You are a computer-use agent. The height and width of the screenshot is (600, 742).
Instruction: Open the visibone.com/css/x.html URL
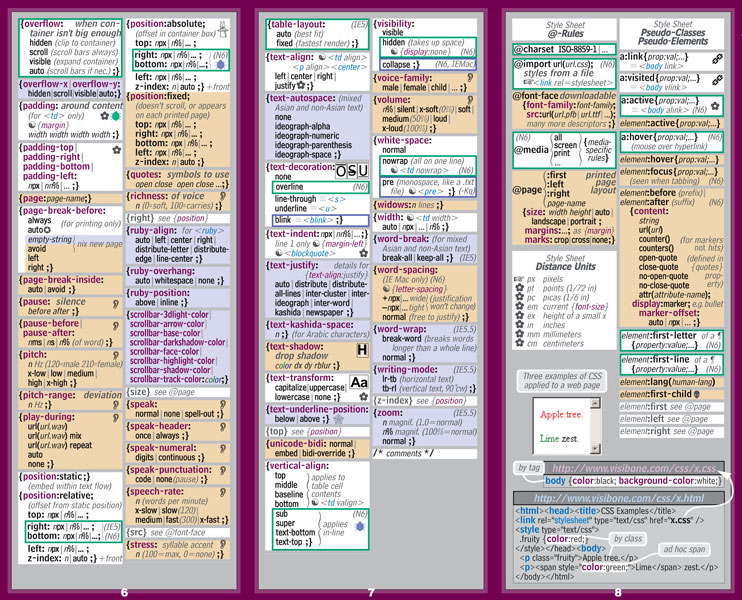619,498
